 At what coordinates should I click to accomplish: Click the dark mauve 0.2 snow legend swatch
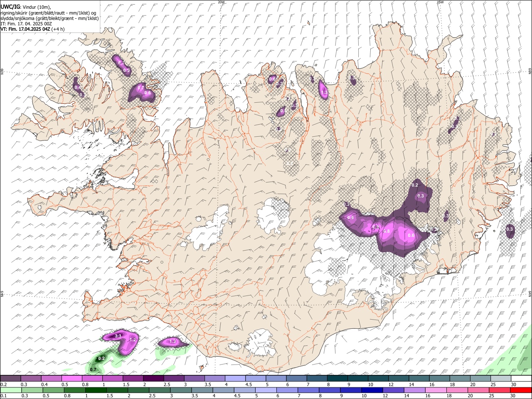click(10, 378)
